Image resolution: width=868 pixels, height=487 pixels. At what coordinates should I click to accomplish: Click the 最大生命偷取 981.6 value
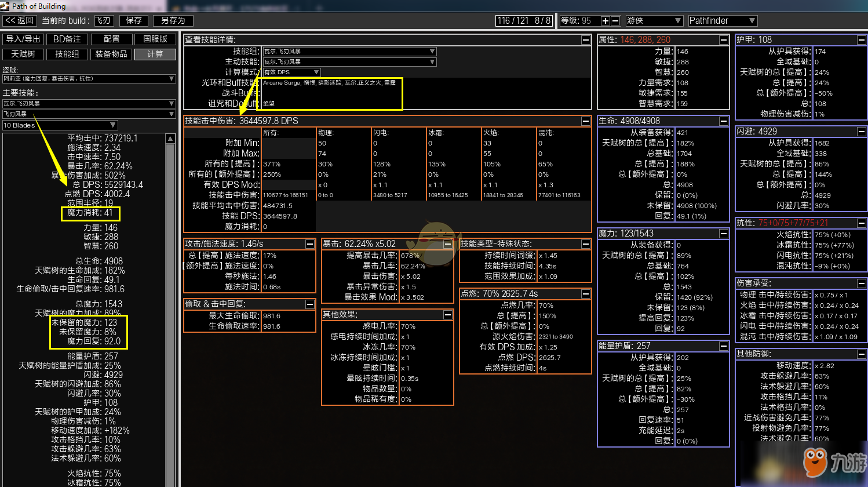pos(272,316)
